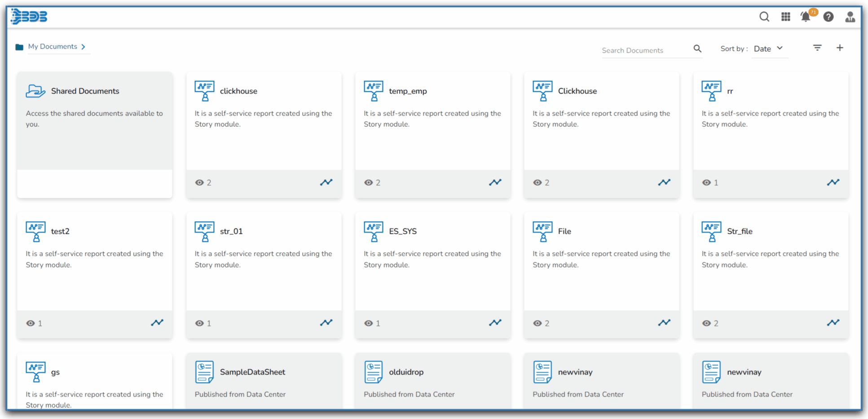Click the filter documents icon
This screenshot has height=419, width=868.
pos(817,48)
